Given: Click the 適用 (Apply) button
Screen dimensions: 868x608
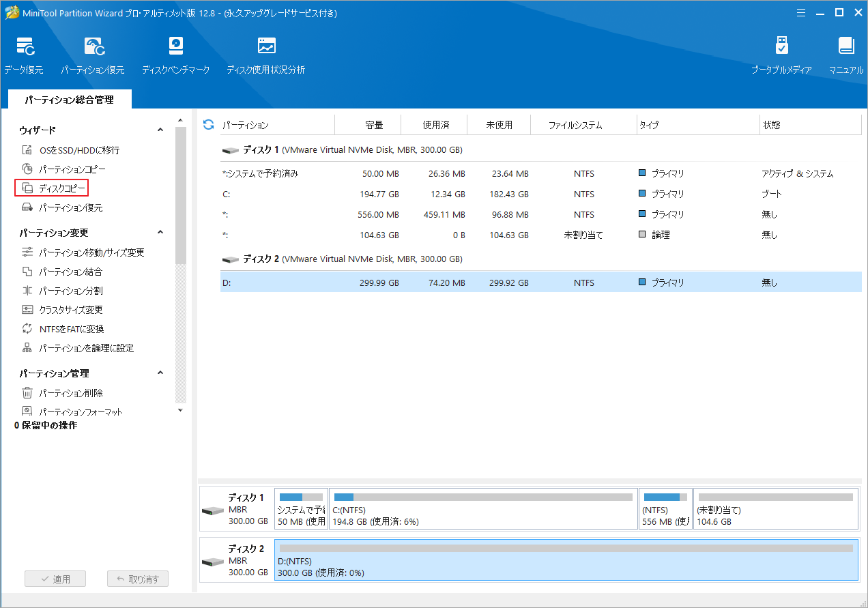Looking at the screenshot, I should pos(55,578).
